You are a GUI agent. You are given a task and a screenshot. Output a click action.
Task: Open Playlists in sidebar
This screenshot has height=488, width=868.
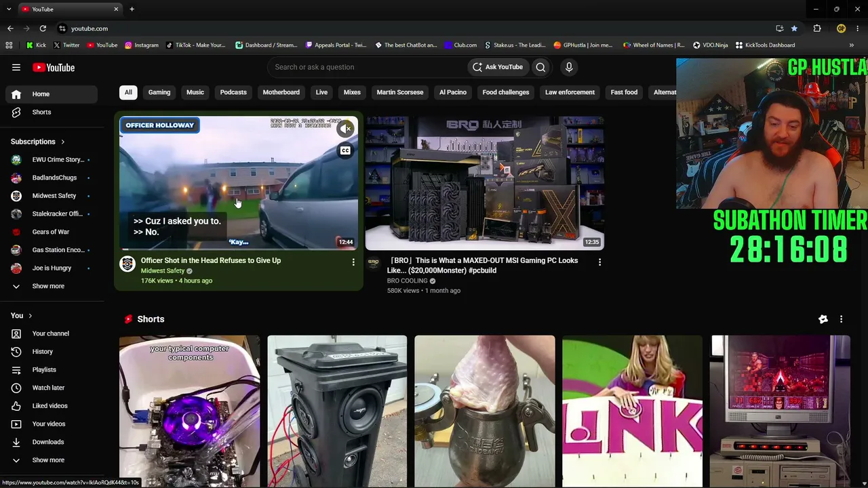click(x=52, y=369)
